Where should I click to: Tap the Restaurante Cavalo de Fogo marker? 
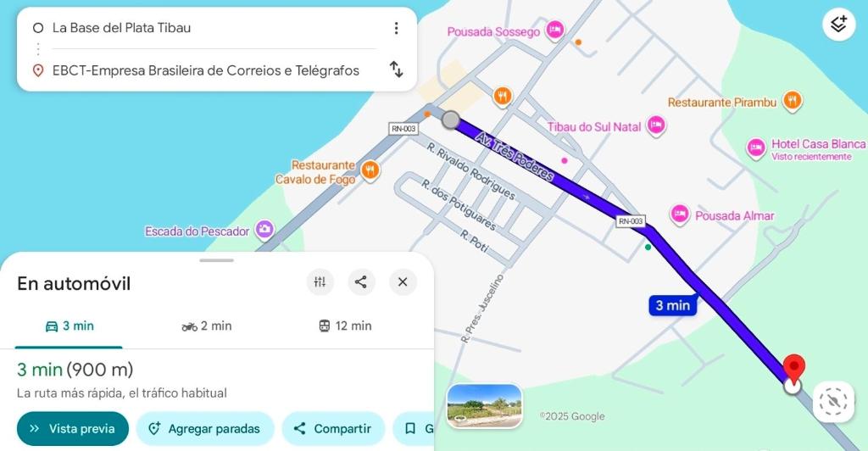tap(370, 170)
